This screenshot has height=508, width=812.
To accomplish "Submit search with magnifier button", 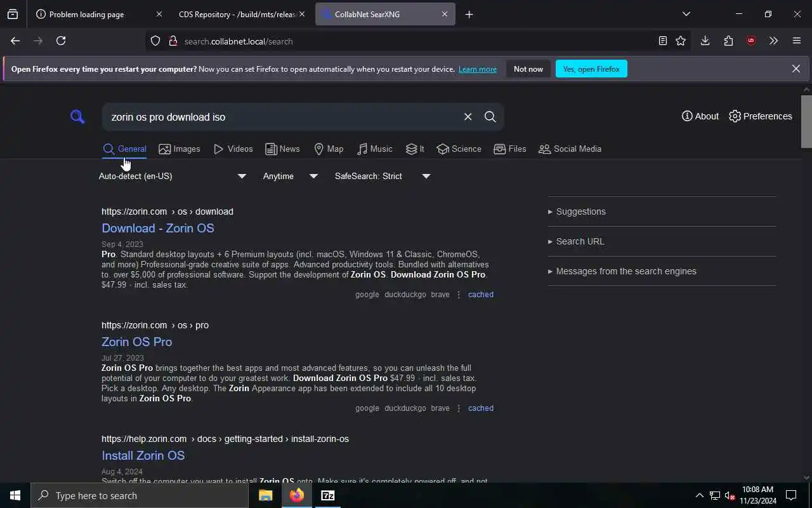I will [490, 117].
